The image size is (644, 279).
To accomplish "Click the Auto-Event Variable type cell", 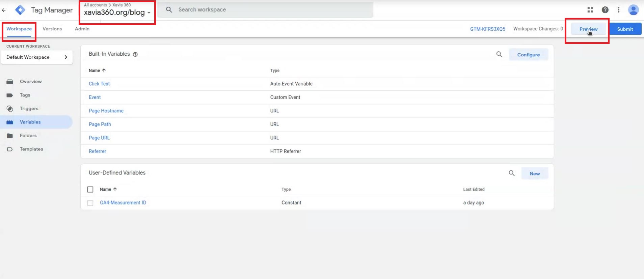I will click(291, 84).
